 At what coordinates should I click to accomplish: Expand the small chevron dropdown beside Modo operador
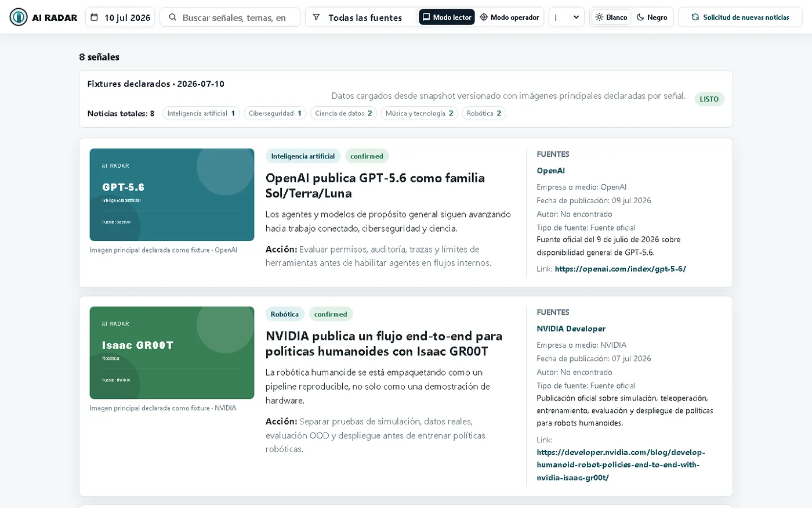point(566,17)
